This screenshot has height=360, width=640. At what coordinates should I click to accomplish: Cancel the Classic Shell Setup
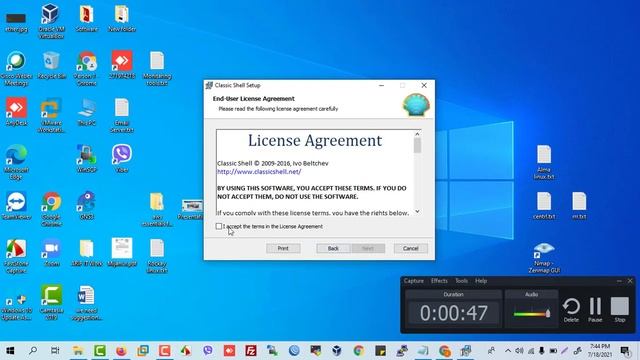pyautogui.click(x=411, y=248)
